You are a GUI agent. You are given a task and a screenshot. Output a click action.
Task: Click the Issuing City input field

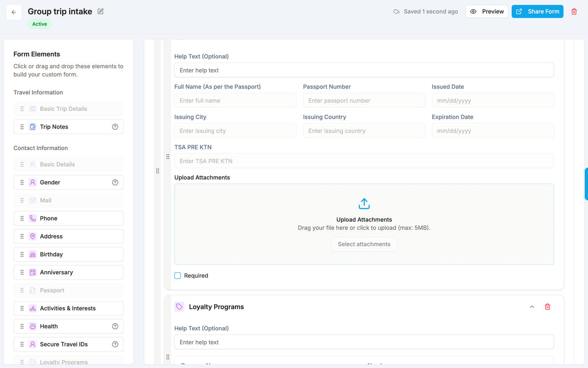point(235,130)
